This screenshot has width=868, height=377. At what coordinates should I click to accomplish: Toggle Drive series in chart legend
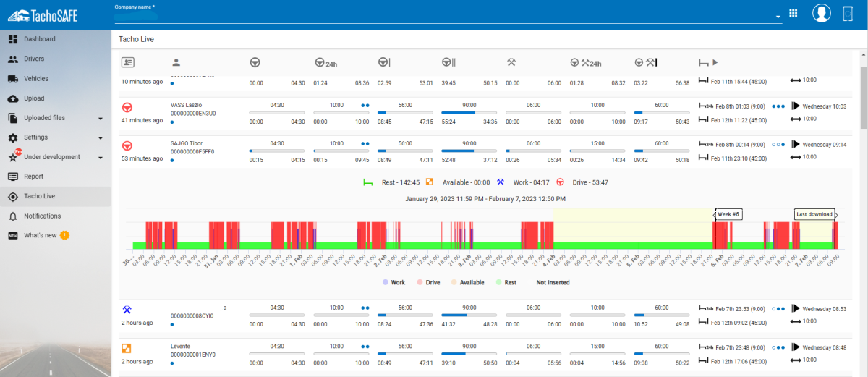coord(428,282)
